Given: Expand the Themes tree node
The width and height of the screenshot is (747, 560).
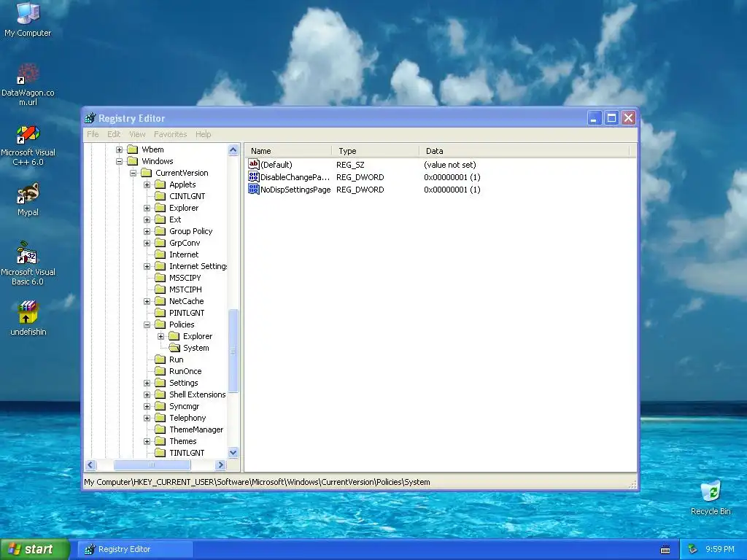Looking at the screenshot, I should (x=147, y=441).
